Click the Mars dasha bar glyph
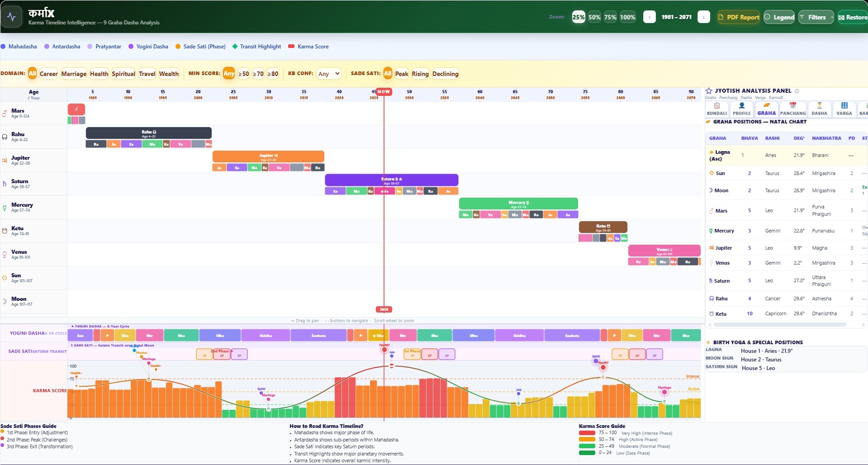This screenshot has width=868, height=465. pyautogui.click(x=76, y=109)
